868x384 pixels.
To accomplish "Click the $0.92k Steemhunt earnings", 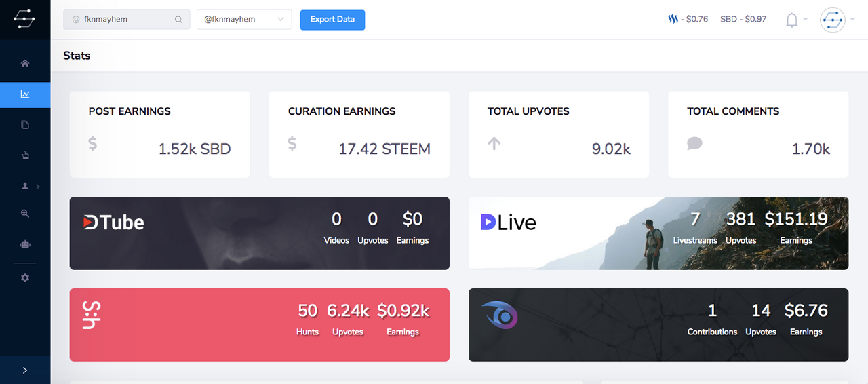I will tap(403, 311).
